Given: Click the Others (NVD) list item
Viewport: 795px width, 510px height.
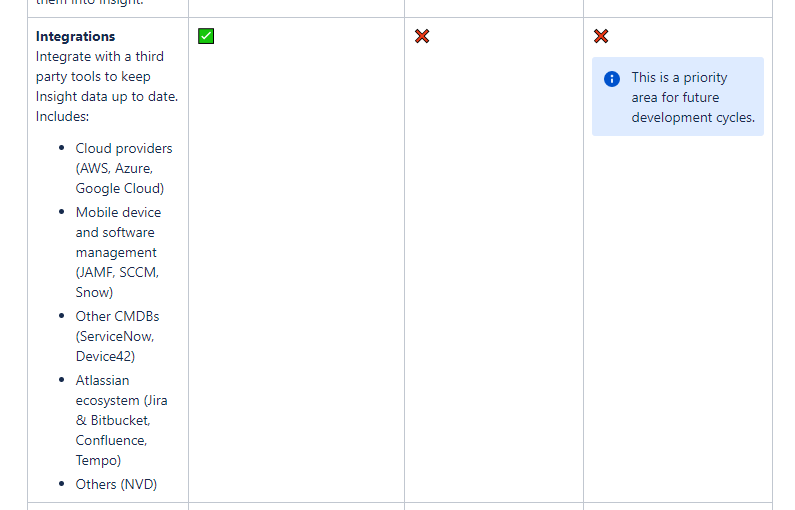Looking at the screenshot, I should [117, 484].
